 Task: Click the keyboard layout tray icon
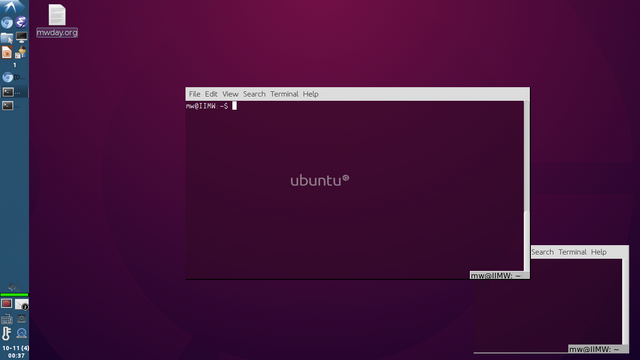[7, 319]
